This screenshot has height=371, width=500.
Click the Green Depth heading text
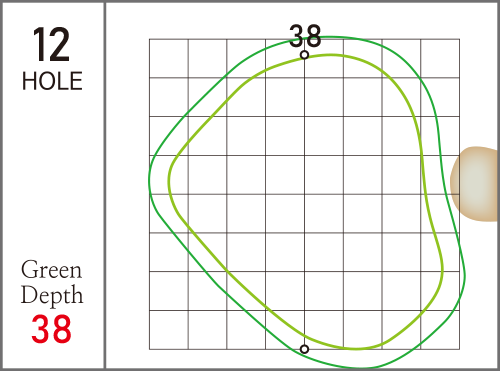coord(52,282)
